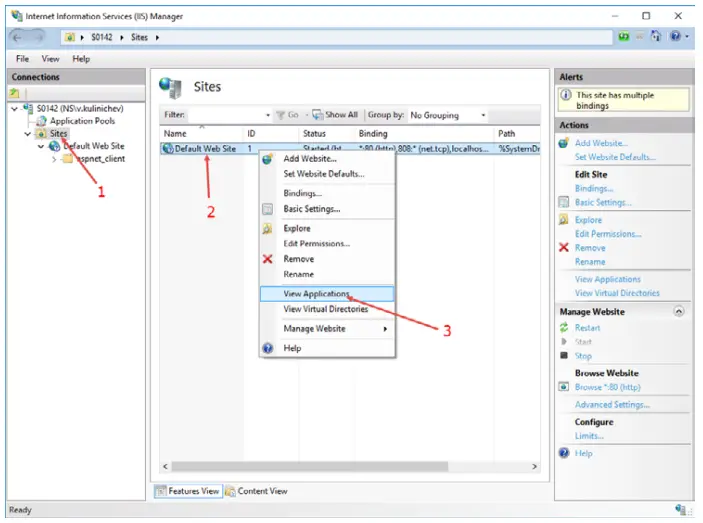Sort by the Binding column header

click(425, 134)
